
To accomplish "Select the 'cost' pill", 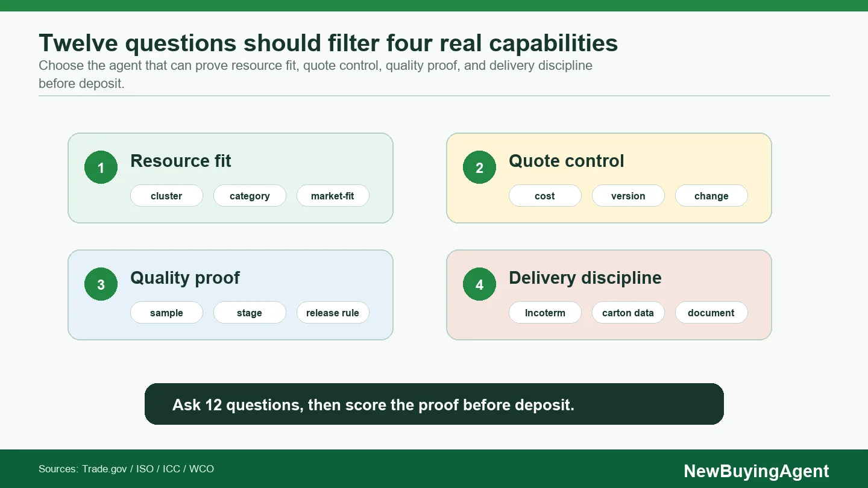I will 545,196.
